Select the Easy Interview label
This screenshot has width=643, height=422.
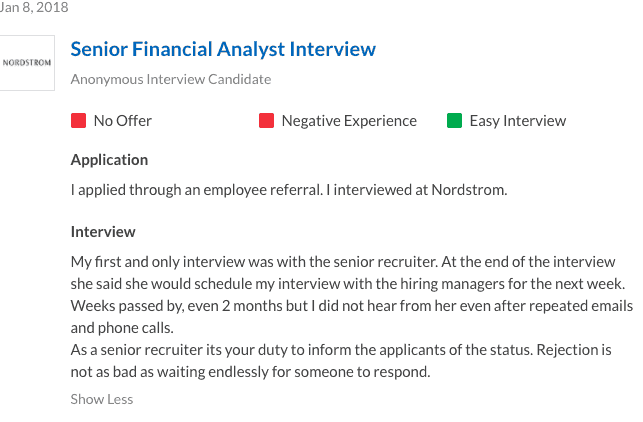click(518, 121)
